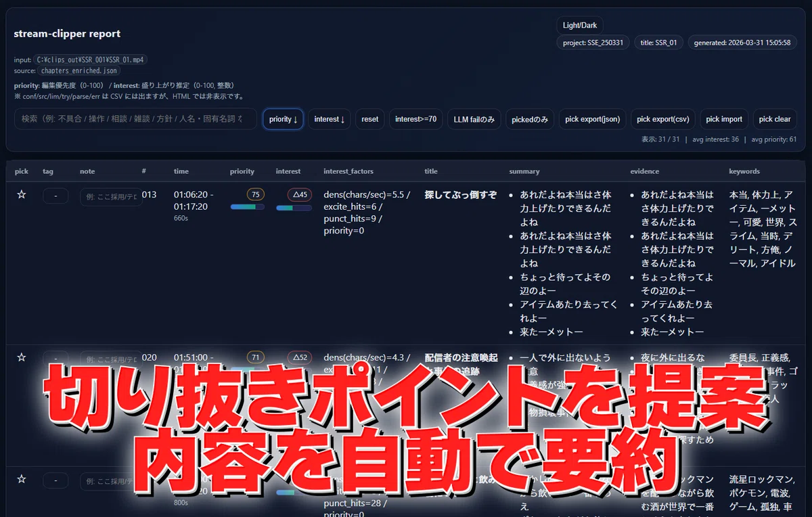
Task: Click the avg interest: 36 stat
Action: tap(716, 139)
